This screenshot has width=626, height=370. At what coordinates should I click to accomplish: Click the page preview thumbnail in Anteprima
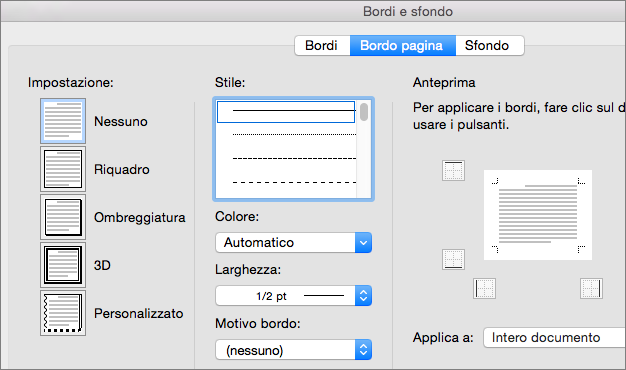point(538,215)
